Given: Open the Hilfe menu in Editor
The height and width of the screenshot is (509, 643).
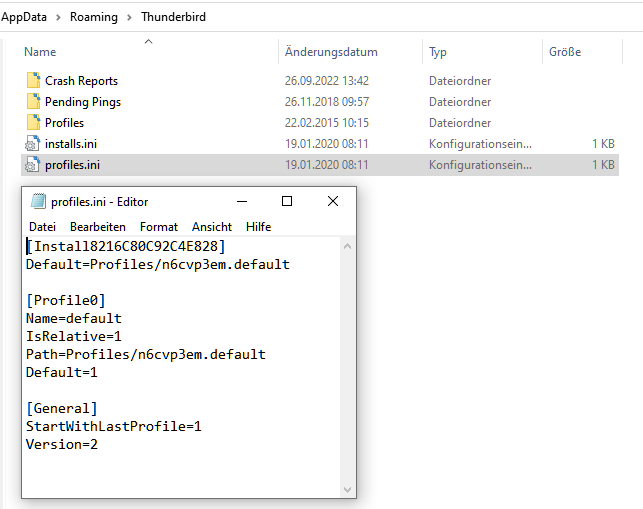Looking at the screenshot, I should point(258,227).
